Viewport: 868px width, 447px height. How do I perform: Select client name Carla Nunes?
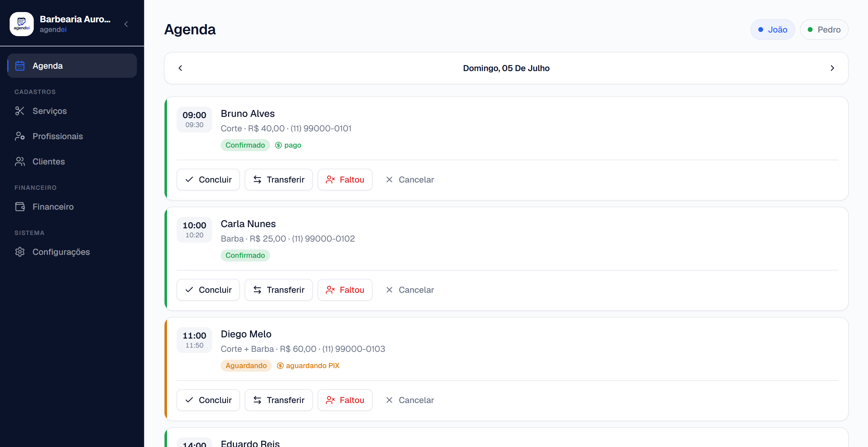[x=248, y=224]
